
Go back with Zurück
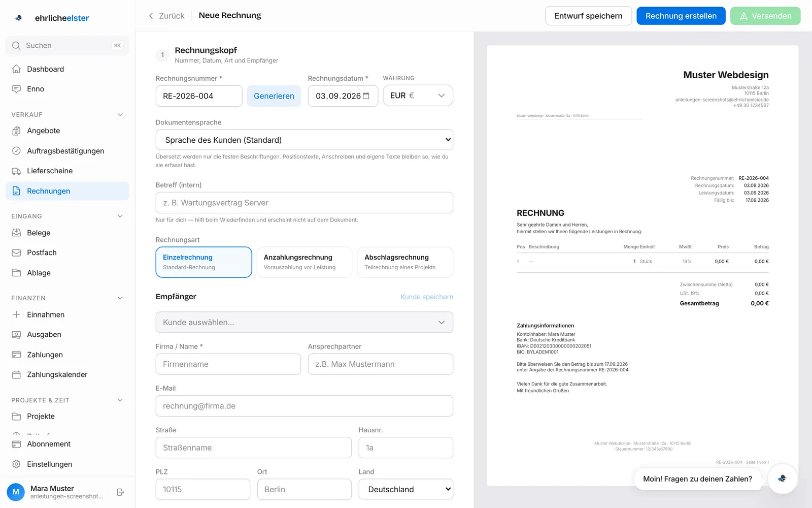[x=166, y=16]
